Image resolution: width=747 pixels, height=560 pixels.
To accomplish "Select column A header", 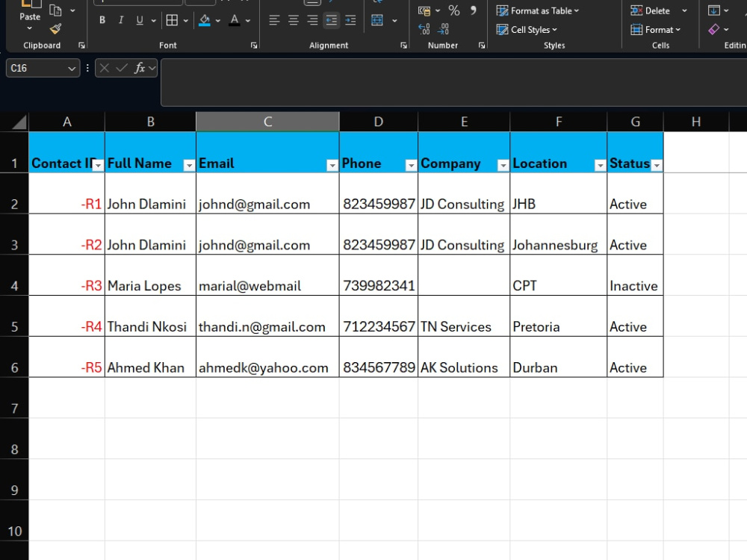I will (x=66, y=122).
